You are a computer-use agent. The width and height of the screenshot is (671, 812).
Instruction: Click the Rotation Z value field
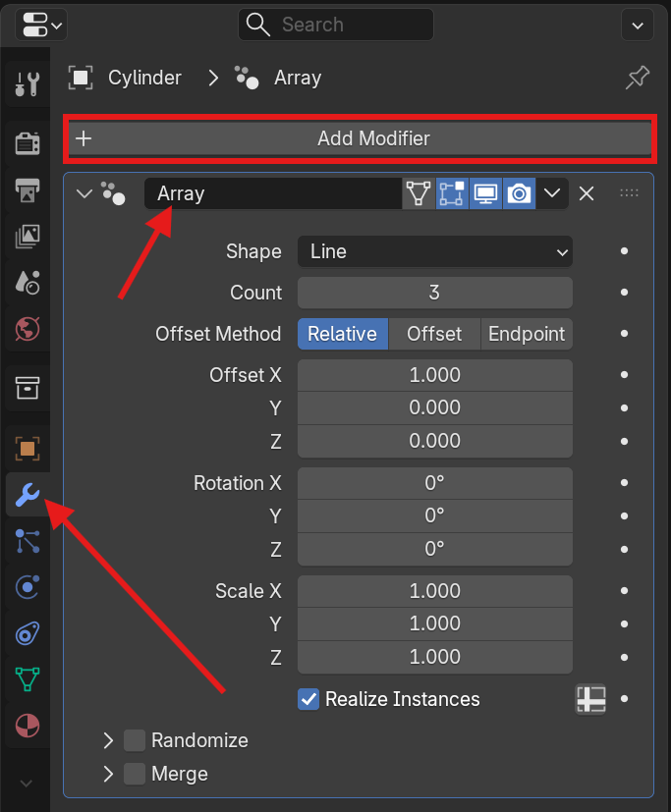[x=435, y=549]
